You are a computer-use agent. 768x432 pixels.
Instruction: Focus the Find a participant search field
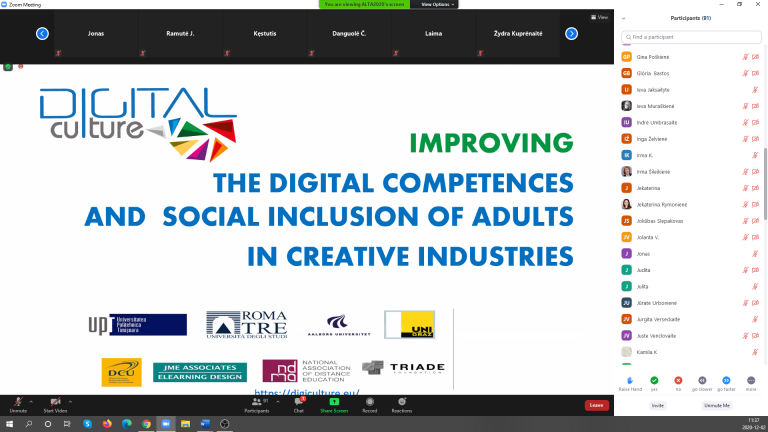point(691,37)
